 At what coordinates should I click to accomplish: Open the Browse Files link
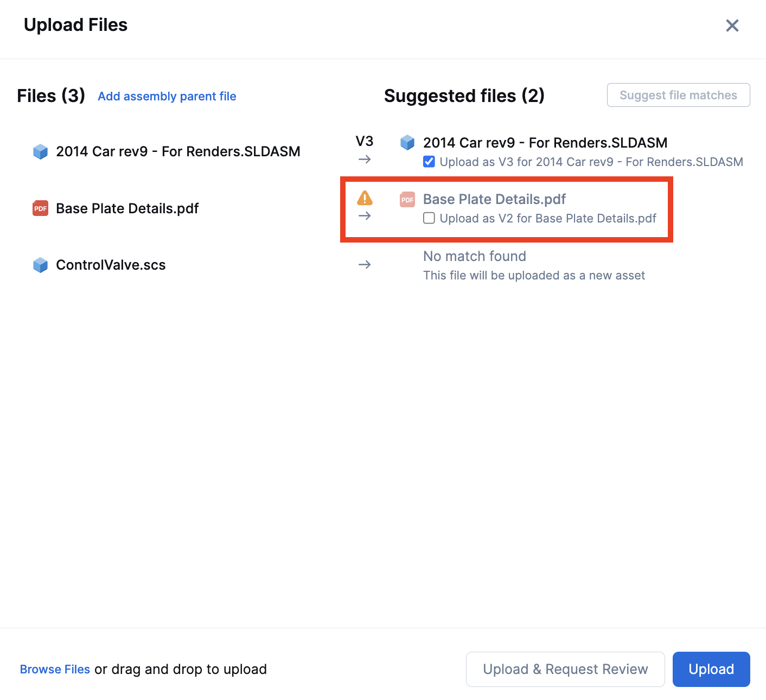pyautogui.click(x=55, y=669)
